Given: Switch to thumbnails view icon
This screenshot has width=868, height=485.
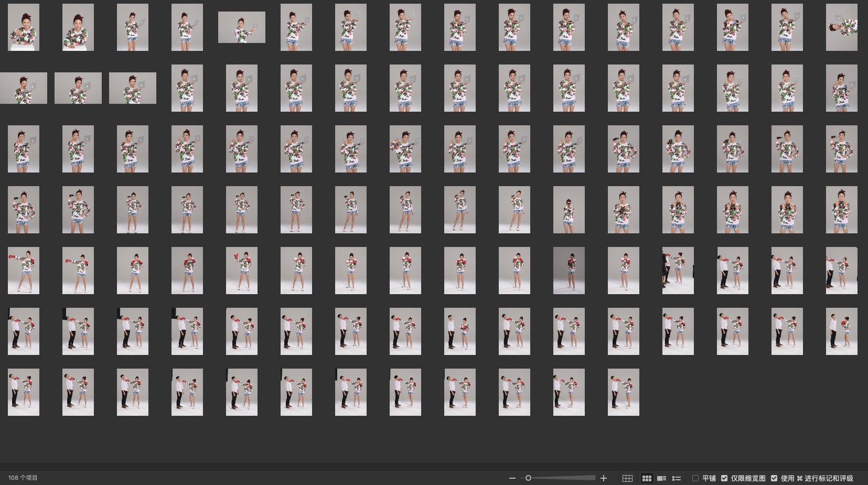Looking at the screenshot, I should [x=647, y=478].
